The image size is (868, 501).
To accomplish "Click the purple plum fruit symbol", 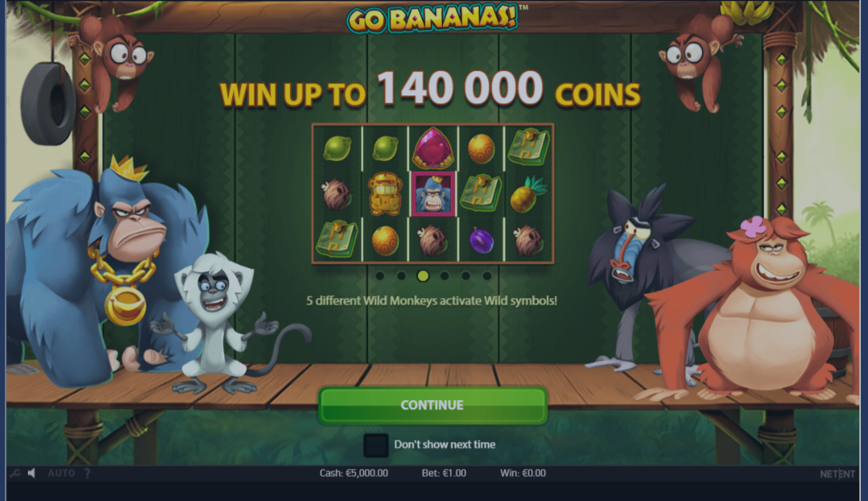I will tap(481, 240).
